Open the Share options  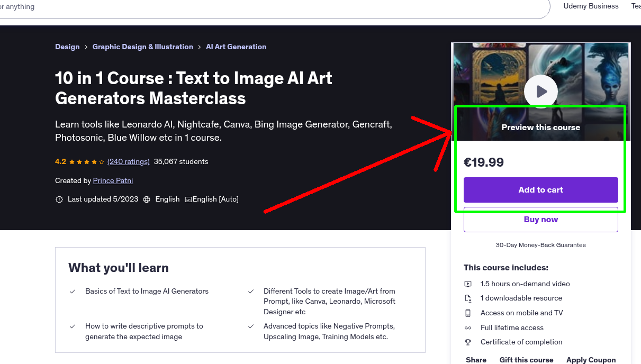pos(475,360)
